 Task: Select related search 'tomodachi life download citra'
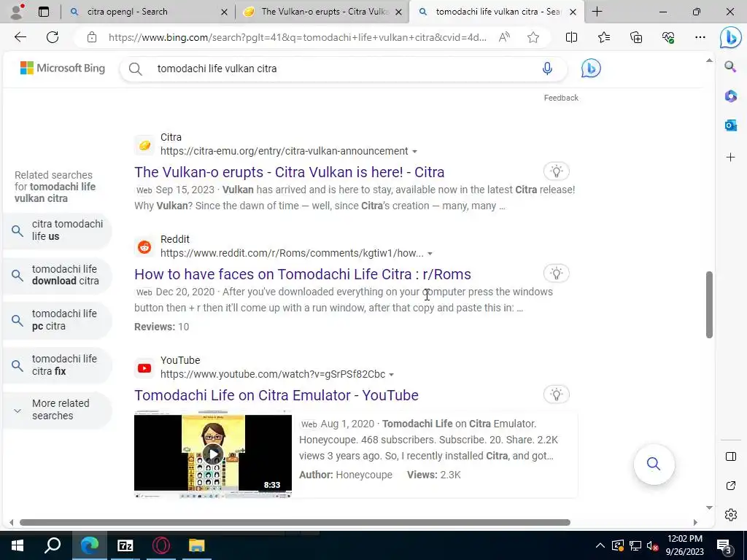pos(57,275)
